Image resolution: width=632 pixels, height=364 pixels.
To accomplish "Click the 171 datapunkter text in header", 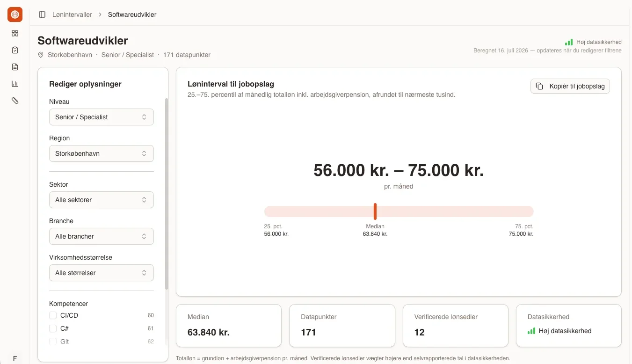I will tap(187, 55).
